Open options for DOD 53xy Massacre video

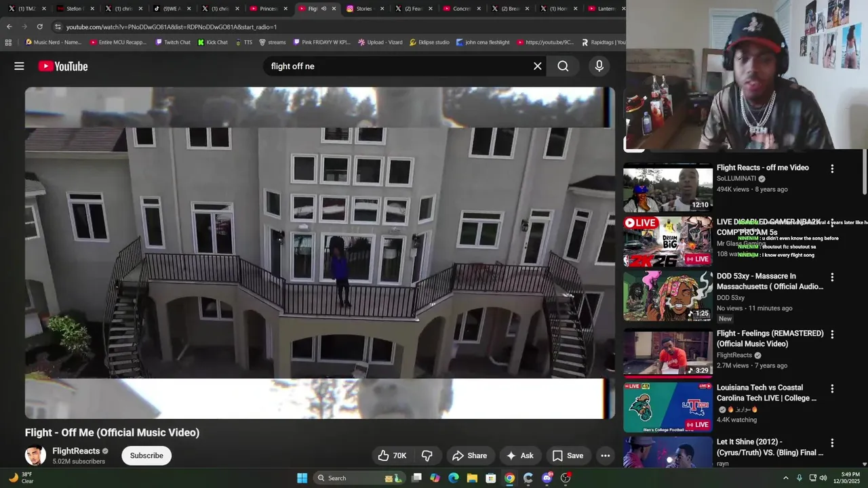832,277
